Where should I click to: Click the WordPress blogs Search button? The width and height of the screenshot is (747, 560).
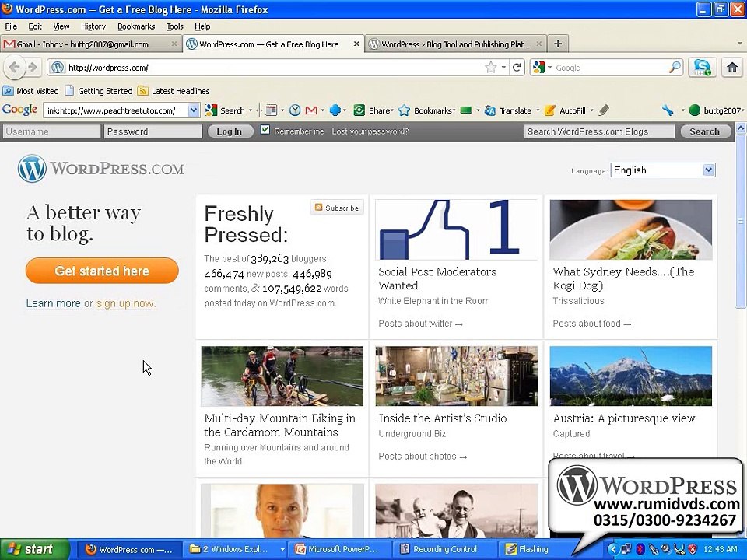[705, 131]
